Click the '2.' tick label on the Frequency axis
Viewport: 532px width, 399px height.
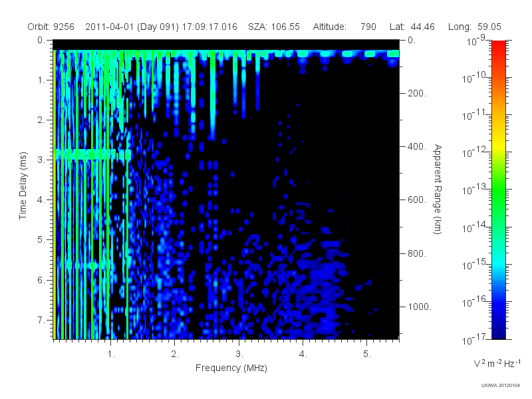(175, 354)
